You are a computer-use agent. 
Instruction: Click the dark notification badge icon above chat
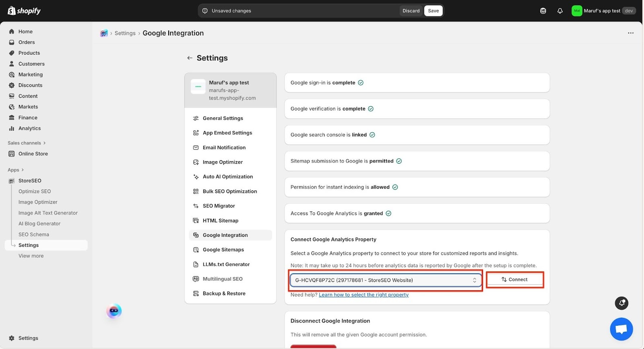click(x=621, y=303)
